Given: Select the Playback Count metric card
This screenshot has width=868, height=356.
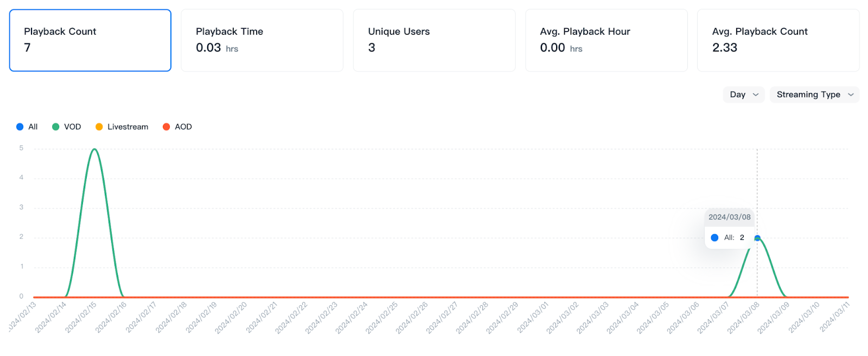Looking at the screenshot, I should (x=90, y=40).
